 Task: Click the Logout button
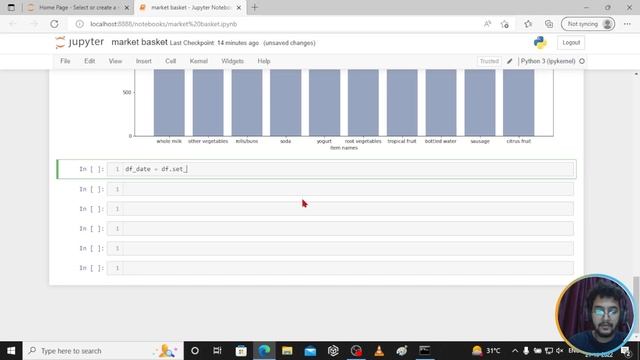[x=571, y=42]
